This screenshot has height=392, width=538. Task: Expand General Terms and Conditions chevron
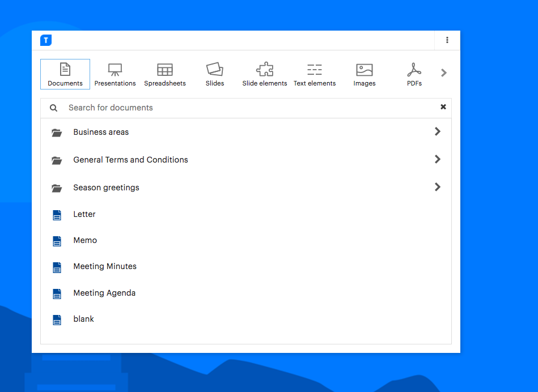point(438,159)
